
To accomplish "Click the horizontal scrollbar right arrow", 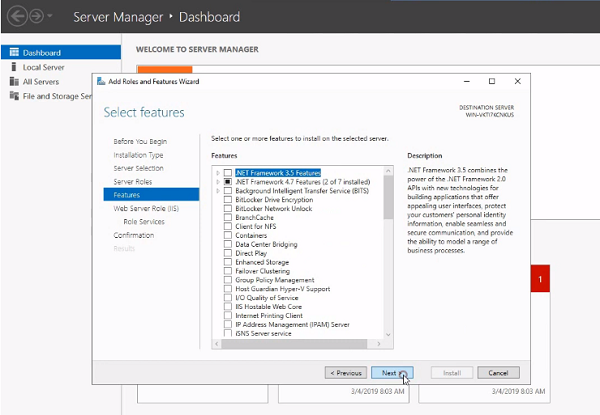I will pos(379,344).
